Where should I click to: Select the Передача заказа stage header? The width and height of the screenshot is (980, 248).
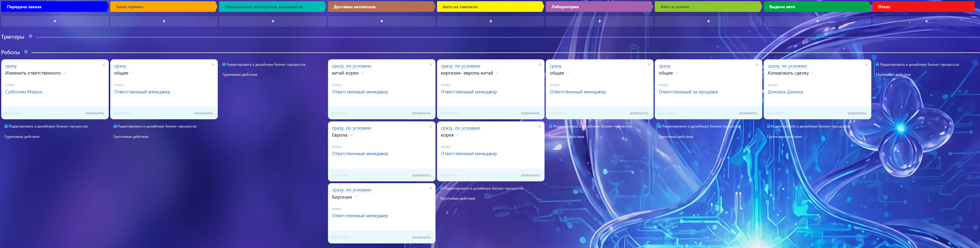click(x=55, y=7)
